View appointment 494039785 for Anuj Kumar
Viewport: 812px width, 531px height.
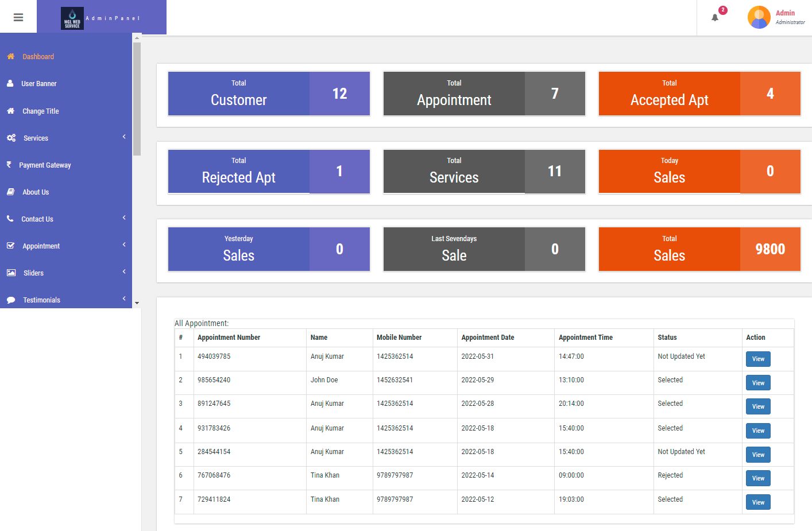(758, 359)
